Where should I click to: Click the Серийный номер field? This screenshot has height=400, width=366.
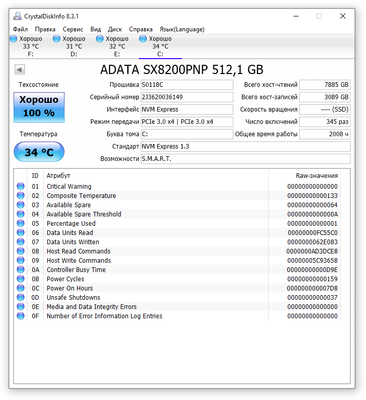tap(187, 97)
